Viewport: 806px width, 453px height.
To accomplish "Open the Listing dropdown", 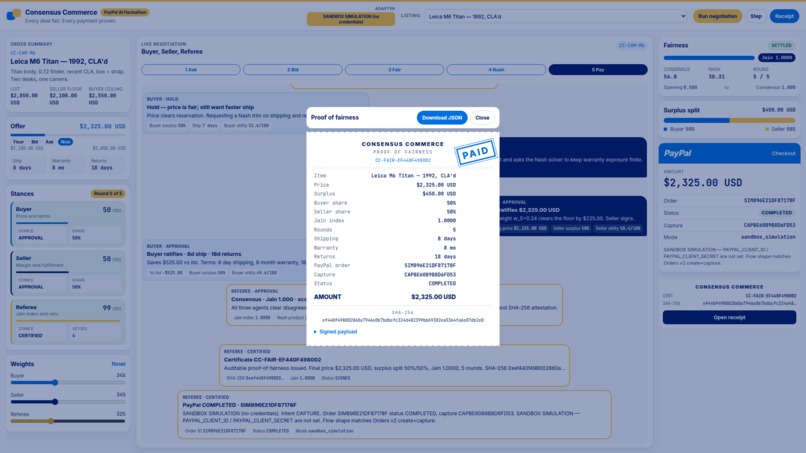I will click(x=557, y=16).
